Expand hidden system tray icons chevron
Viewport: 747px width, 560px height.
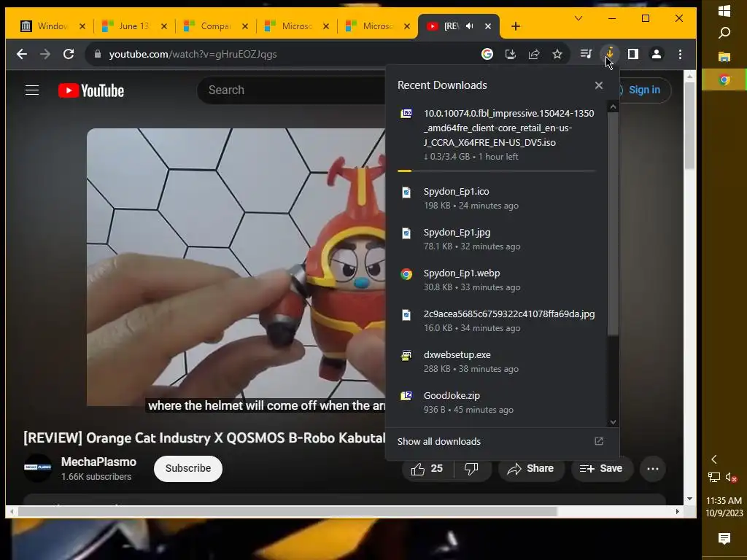tap(713, 459)
